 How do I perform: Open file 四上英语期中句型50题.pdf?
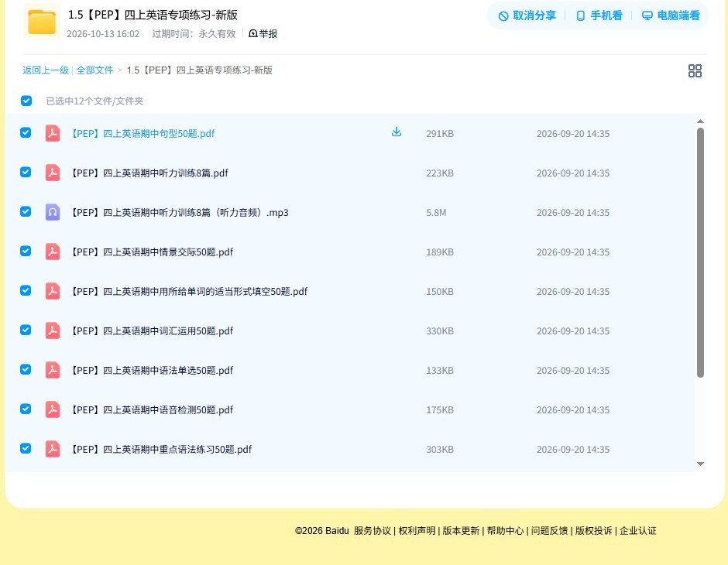[x=142, y=134]
